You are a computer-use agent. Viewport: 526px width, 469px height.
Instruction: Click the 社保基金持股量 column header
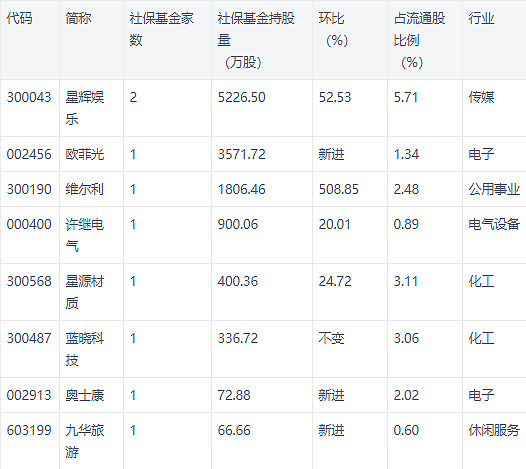pyautogui.click(x=256, y=40)
